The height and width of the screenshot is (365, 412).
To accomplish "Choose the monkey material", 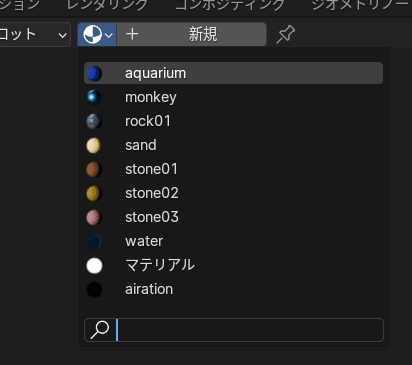I will [x=233, y=97].
